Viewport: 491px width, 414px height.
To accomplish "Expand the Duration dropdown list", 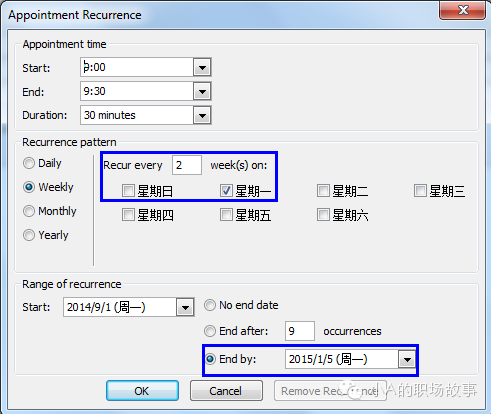I will coord(202,116).
